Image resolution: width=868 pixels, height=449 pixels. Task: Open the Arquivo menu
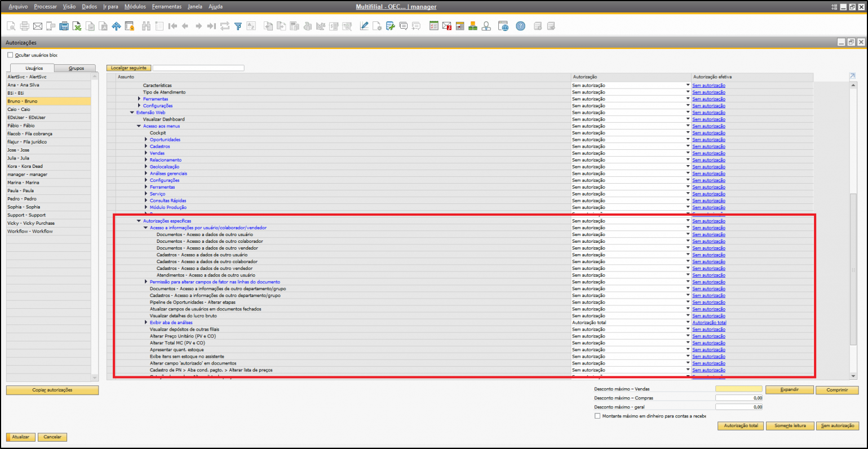coord(18,7)
